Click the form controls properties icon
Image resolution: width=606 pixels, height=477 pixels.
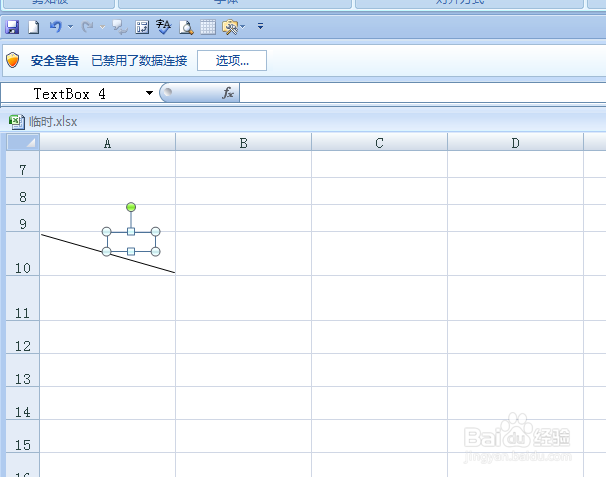click(x=142, y=27)
